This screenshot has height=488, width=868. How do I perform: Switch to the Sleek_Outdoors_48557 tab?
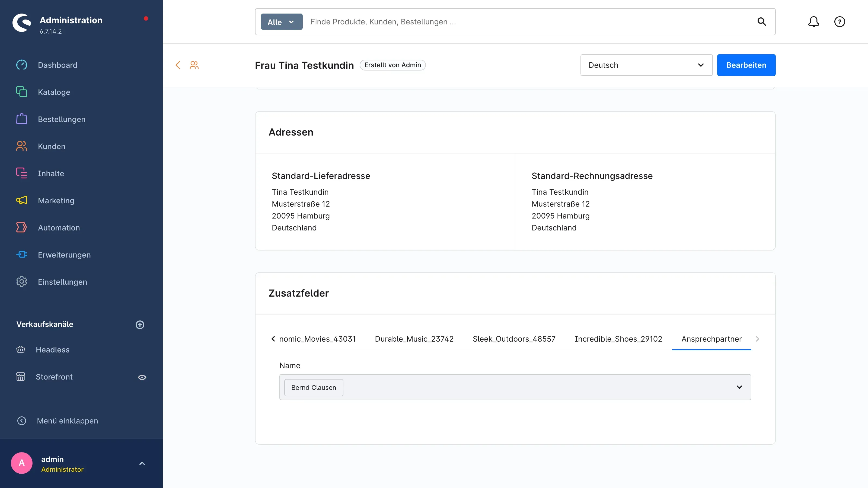[514, 339]
